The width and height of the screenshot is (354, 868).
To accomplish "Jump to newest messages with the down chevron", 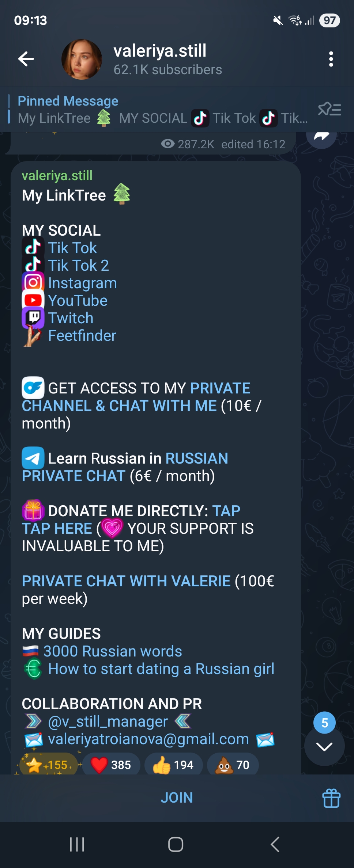I will pyautogui.click(x=324, y=746).
